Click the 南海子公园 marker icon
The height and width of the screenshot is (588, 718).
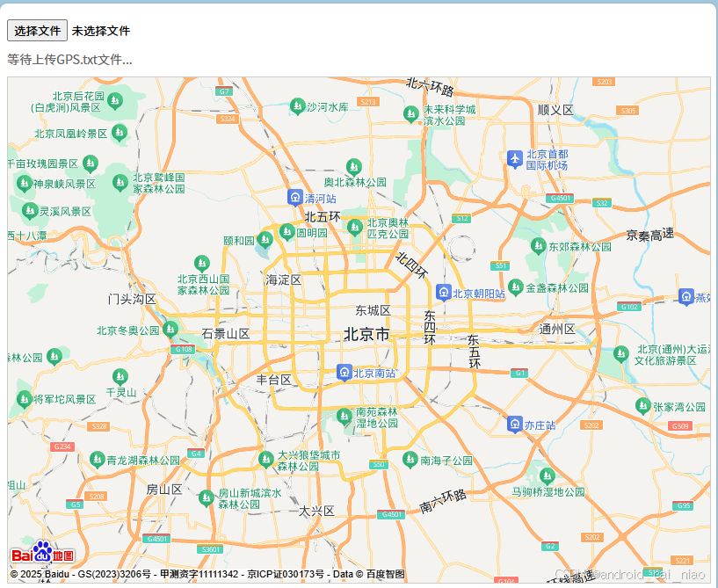pyautogui.click(x=410, y=460)
